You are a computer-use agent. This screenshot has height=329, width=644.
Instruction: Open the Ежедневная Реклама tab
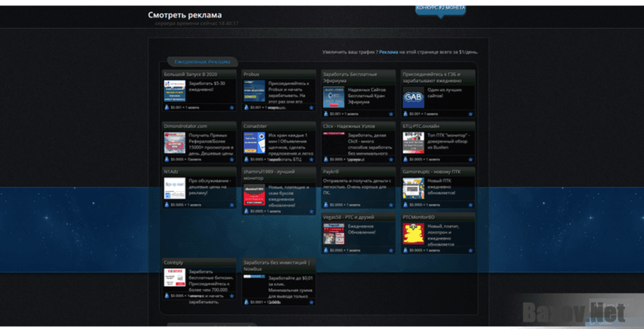(202, 61)
